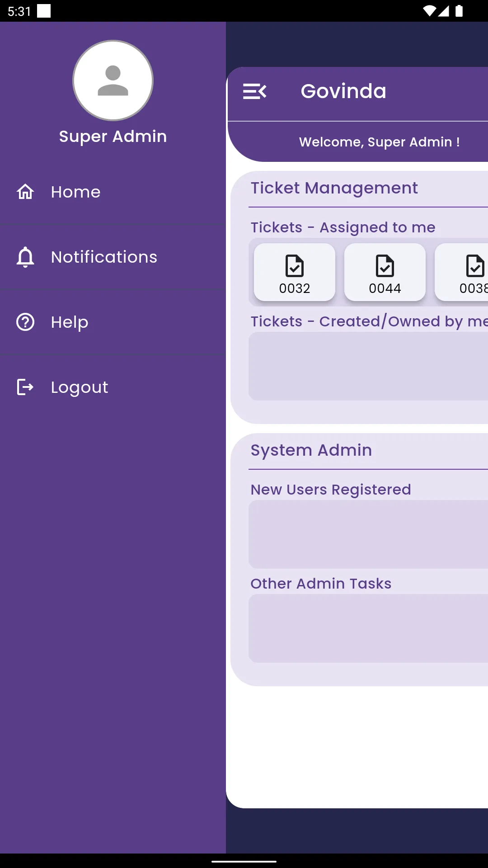This screenshot has width=488, height=868.
Task: Open Notifications menu item
Action: (113, 257)
